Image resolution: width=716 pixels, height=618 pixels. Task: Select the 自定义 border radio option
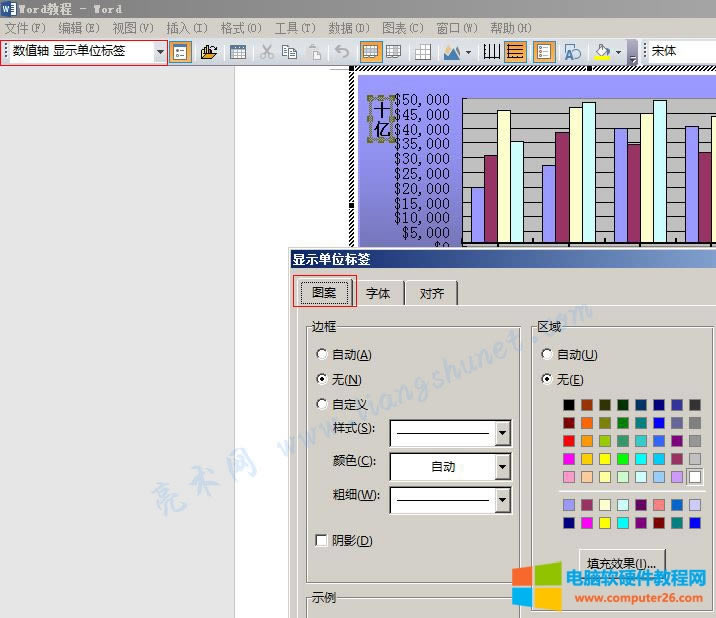321,404
